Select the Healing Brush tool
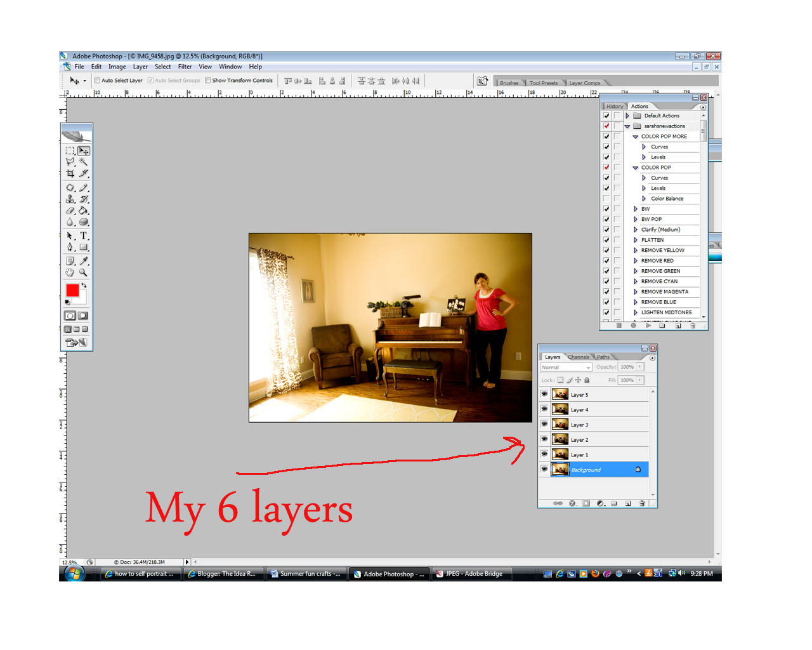This screenshot has height=650, width=812. [x=70, y=188]
